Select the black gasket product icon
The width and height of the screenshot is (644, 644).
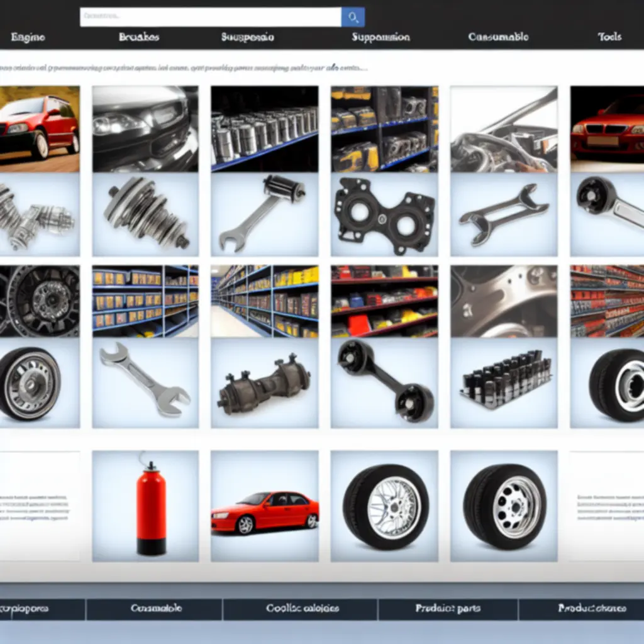point(384,215)
